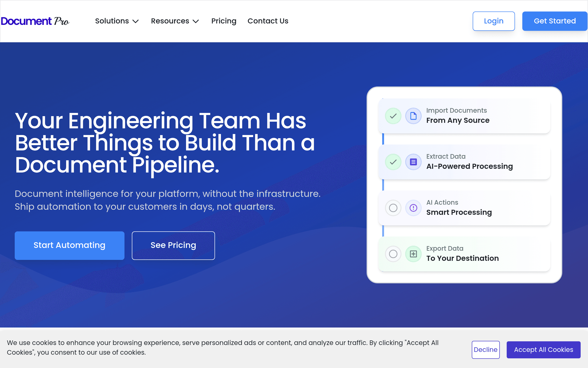Expand the Solutions dropdown chevron

pyautogui.click(x=136, y=21)
